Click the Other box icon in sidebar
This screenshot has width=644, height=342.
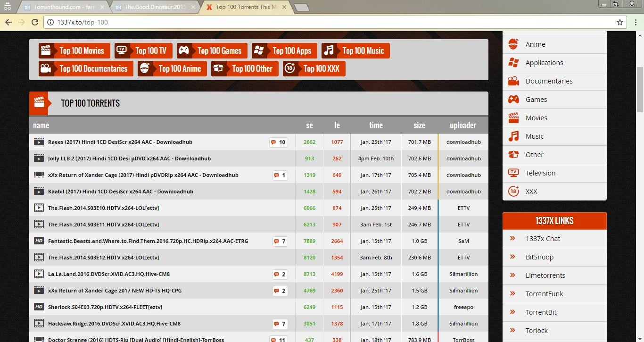pyautogui.click(x=513, y=154)
